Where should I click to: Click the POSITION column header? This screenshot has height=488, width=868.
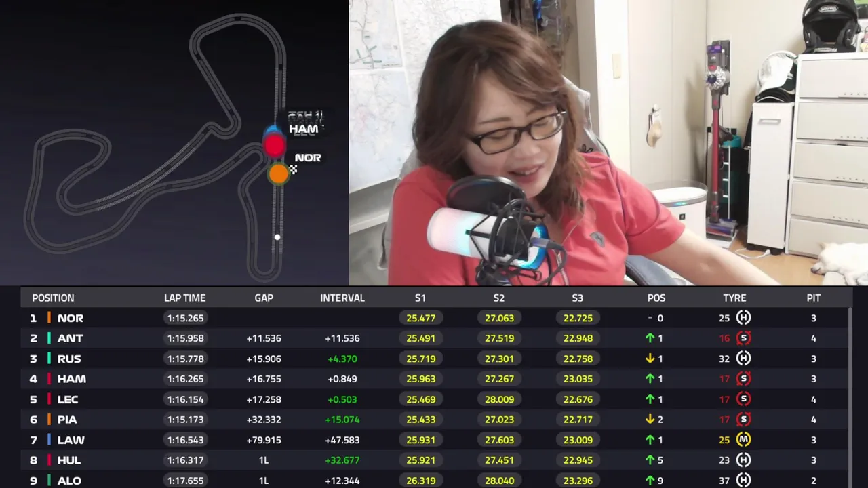(x=53, y=298)
